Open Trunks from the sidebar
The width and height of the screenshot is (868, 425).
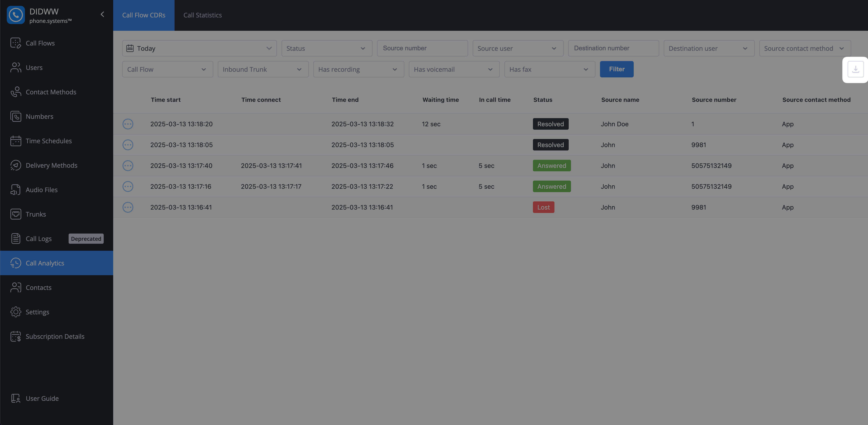[x=35, y=214]
